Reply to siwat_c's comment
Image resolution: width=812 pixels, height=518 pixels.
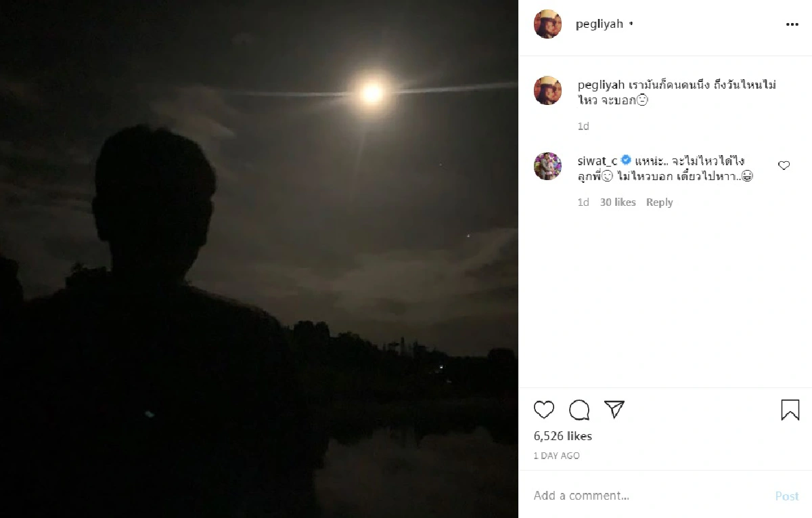(x=659, y=202)
